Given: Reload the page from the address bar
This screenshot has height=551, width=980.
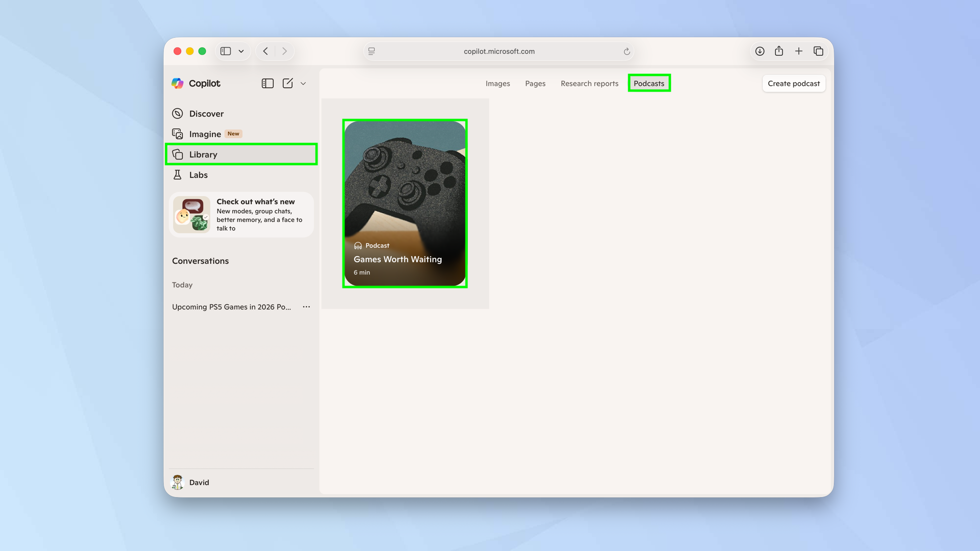Looking at the screenshot, I should pyautogui.click(x=627, y=51).
